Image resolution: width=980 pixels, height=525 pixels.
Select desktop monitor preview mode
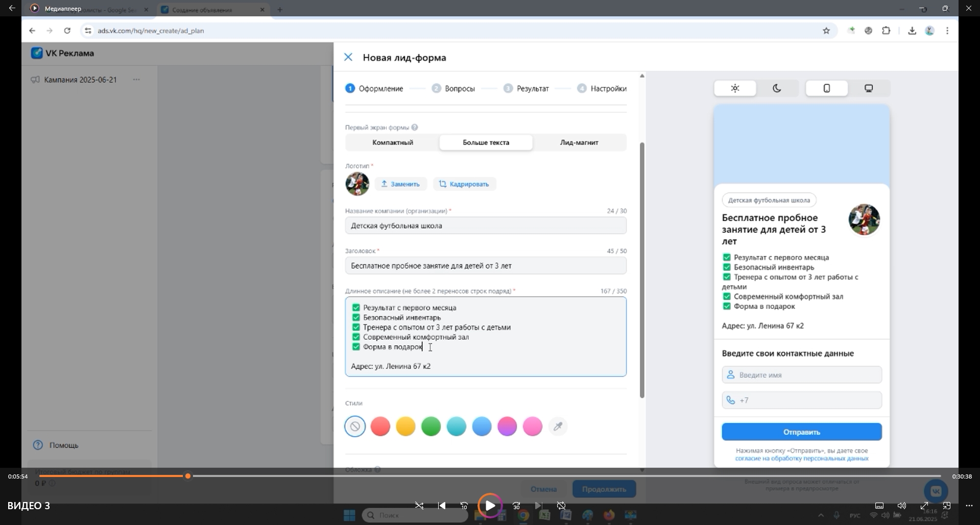click(869, 88)
